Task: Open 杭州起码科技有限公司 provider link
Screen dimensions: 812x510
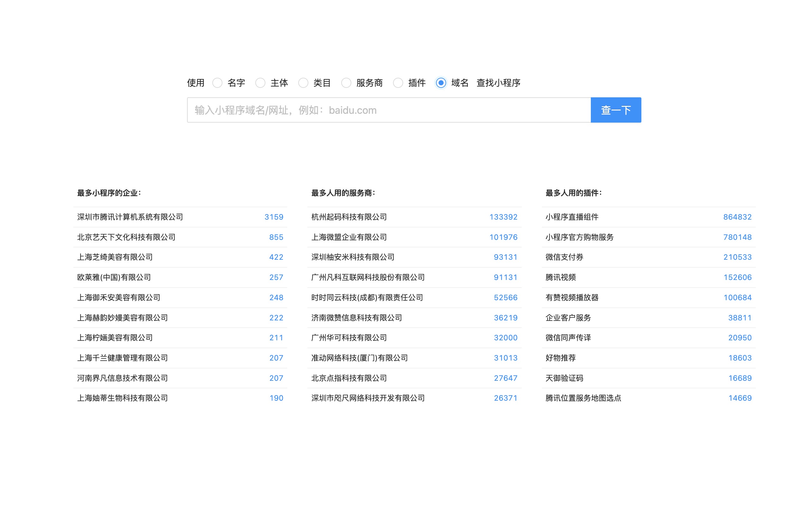Action: (x=349, y=217)
